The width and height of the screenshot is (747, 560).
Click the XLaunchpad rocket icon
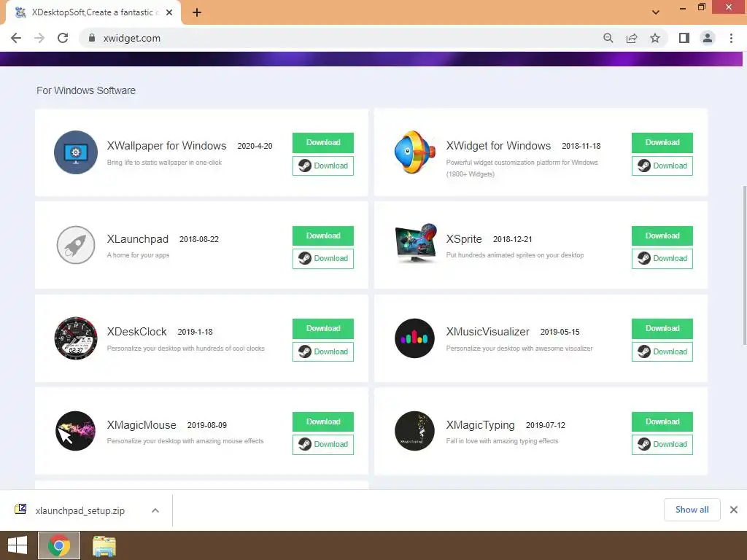[x=76, y=245]
